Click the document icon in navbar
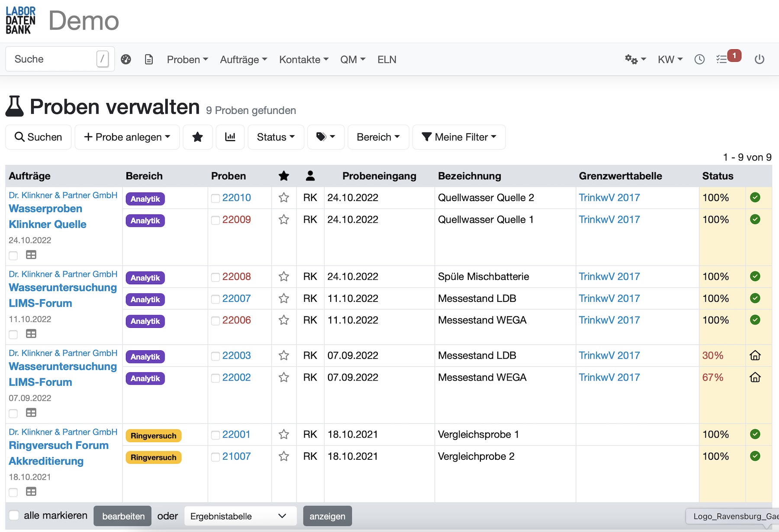The height and width of the screenshot is (532, 779). pos(149,59)
